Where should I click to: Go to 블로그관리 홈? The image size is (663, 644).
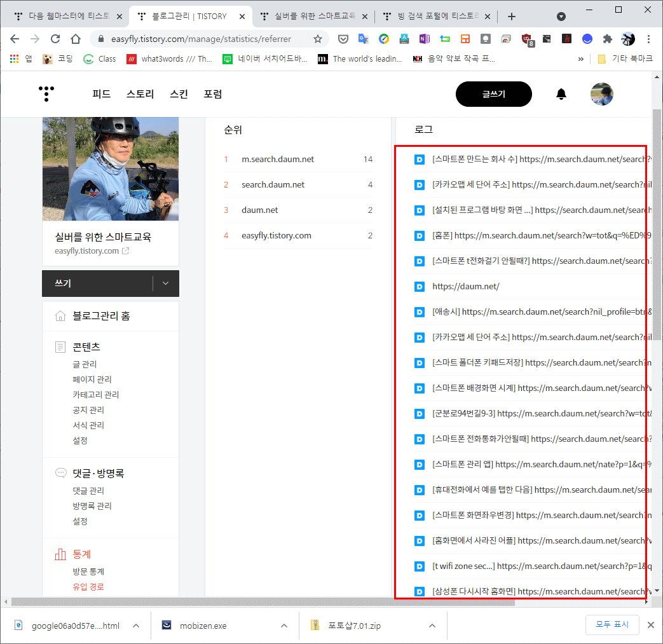coord(101,316)
